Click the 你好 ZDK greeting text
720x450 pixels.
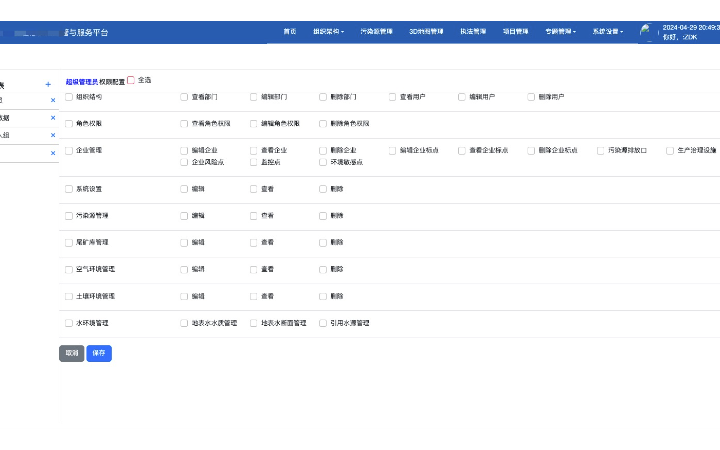point(680,37)
